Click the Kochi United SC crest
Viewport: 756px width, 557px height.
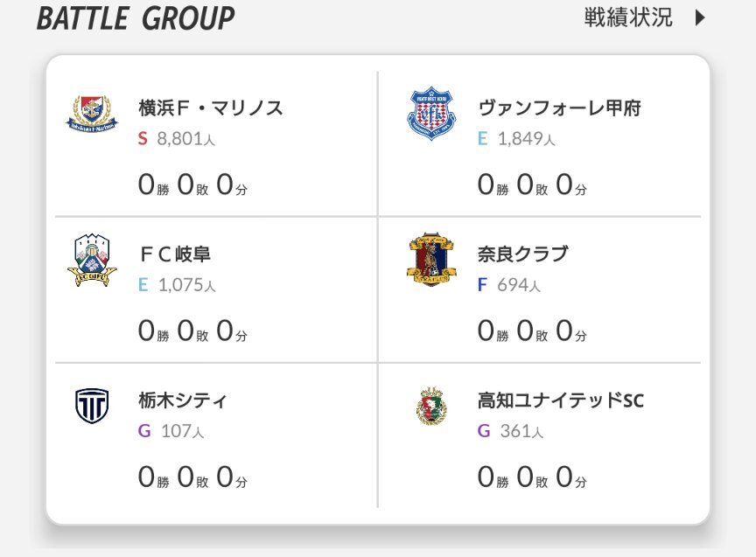coord(431,406)
